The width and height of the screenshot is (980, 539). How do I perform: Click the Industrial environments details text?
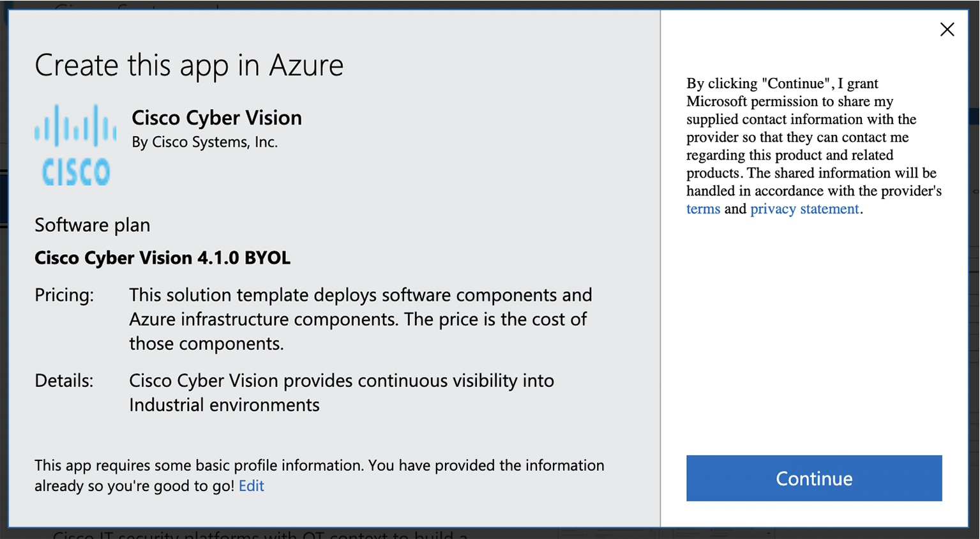click(x=225, y=404)
